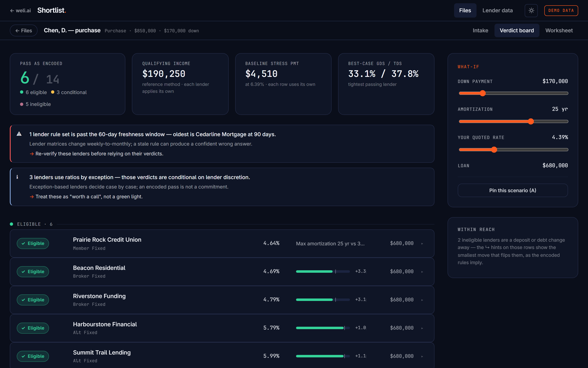The height and width of the screenshot is (368, 588).
Task: Click the 4.69% rate for Beacon Residential
Action: 271,271
